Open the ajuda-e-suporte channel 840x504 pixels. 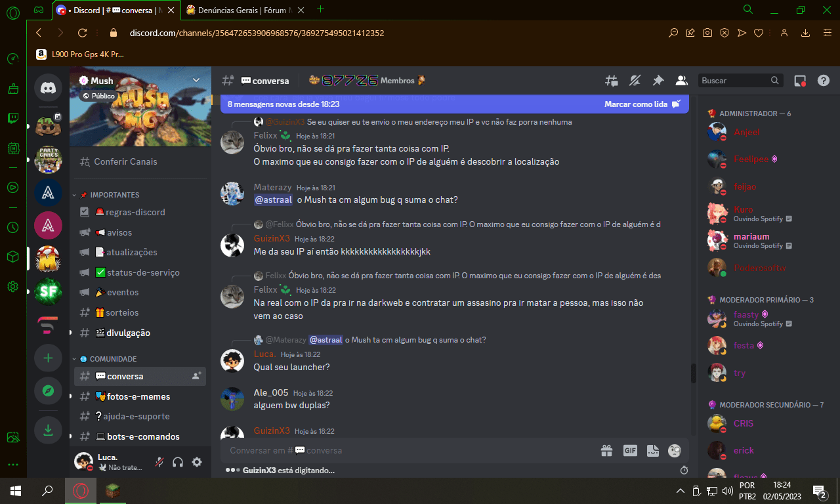pyautogui.click(x=140, y=416)
